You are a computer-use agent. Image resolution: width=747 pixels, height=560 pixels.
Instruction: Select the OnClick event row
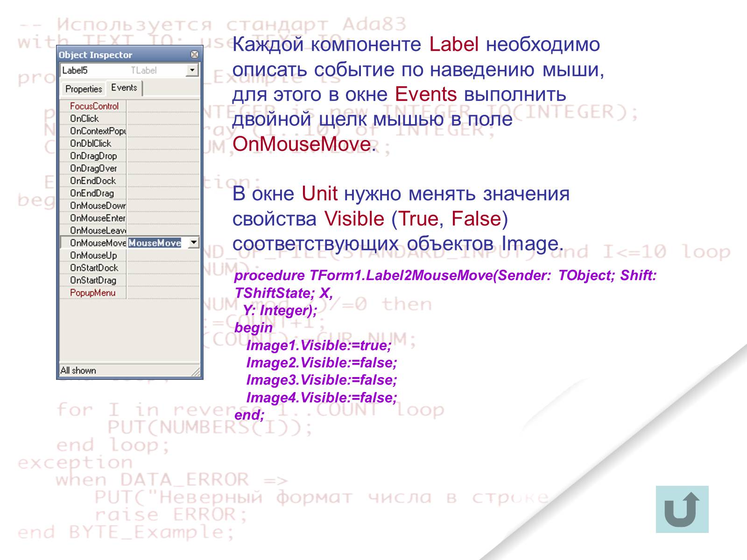pyautogui.click(x=129, y=119)
